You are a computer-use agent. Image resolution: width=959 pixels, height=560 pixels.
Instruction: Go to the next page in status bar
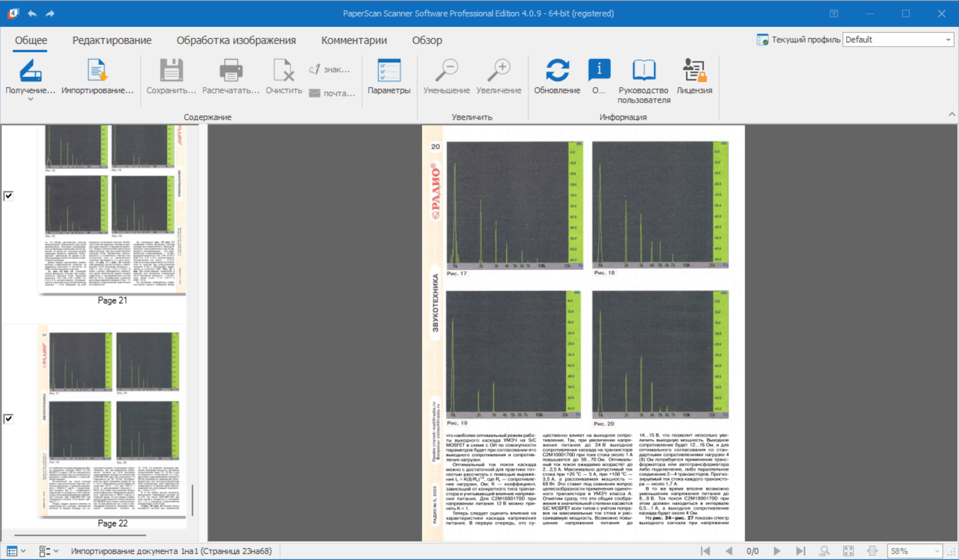click(777, 551)
